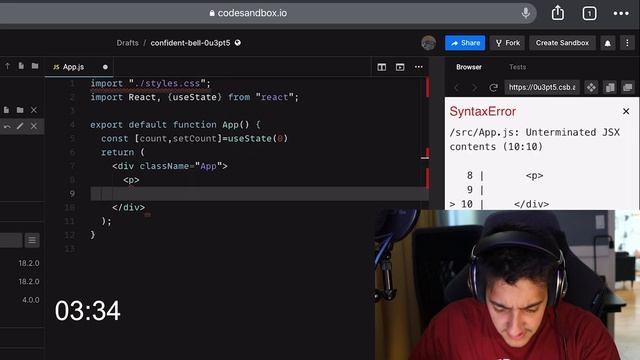Open the editor three-dots options menu
The image size is (640, 360).
(418, 67)
